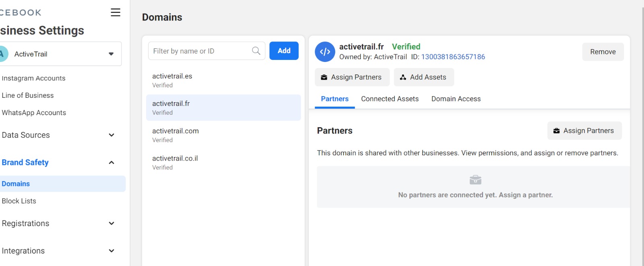Click the Add Assets button
644x266 pixels.
tap(424, 77)
